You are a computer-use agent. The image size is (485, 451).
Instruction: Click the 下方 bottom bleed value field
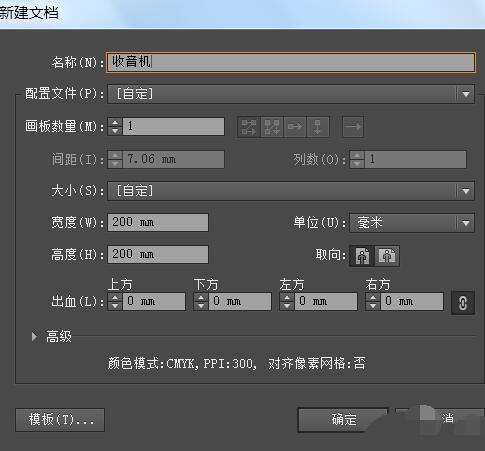click(x=240, y=302)
